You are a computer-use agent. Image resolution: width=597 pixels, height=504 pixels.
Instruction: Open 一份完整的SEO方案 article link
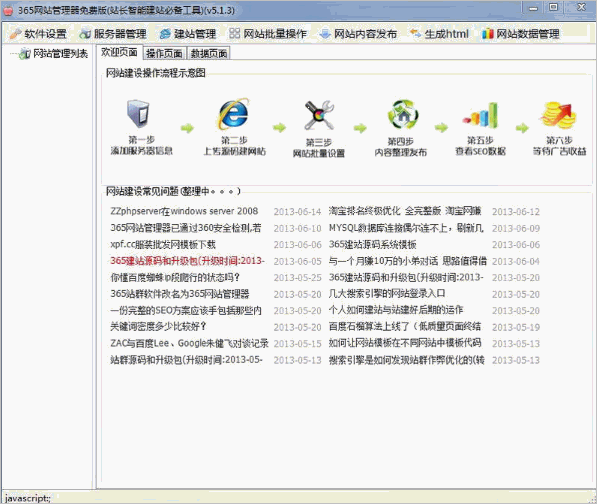[186, 310]
